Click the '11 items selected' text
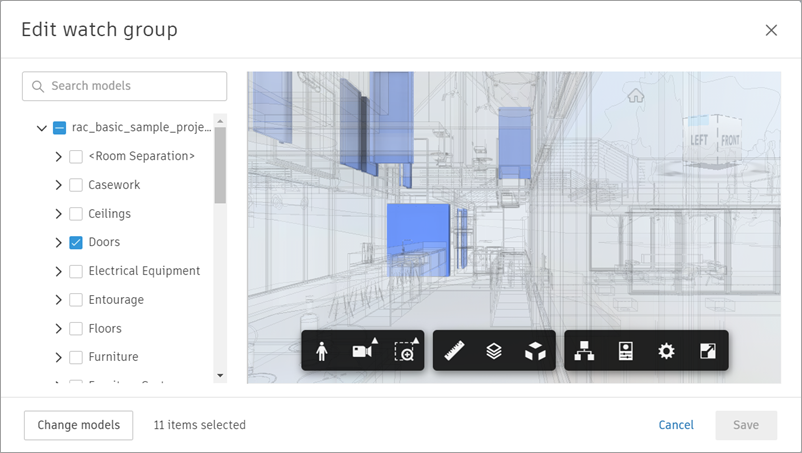 pos(199,425)
